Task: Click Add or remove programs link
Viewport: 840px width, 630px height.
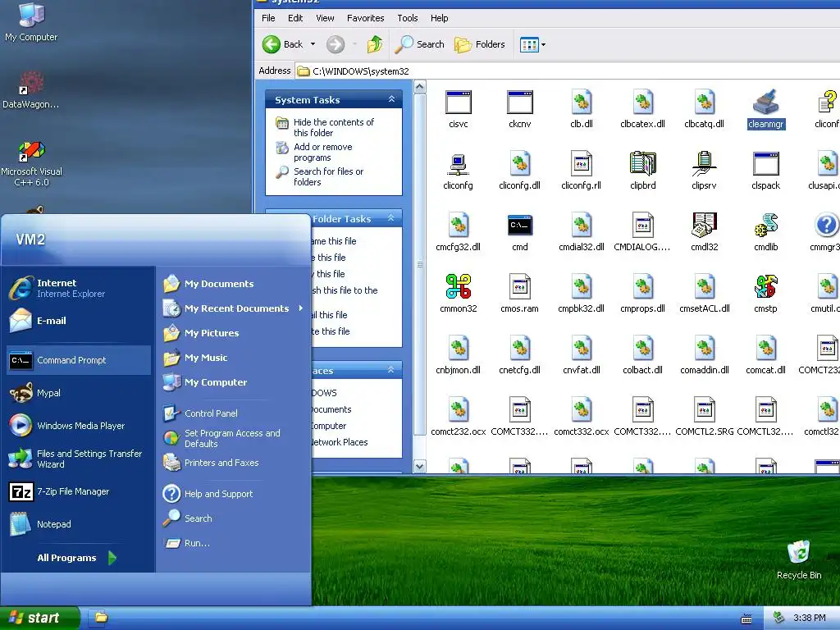Action: [x=322, y=152]
